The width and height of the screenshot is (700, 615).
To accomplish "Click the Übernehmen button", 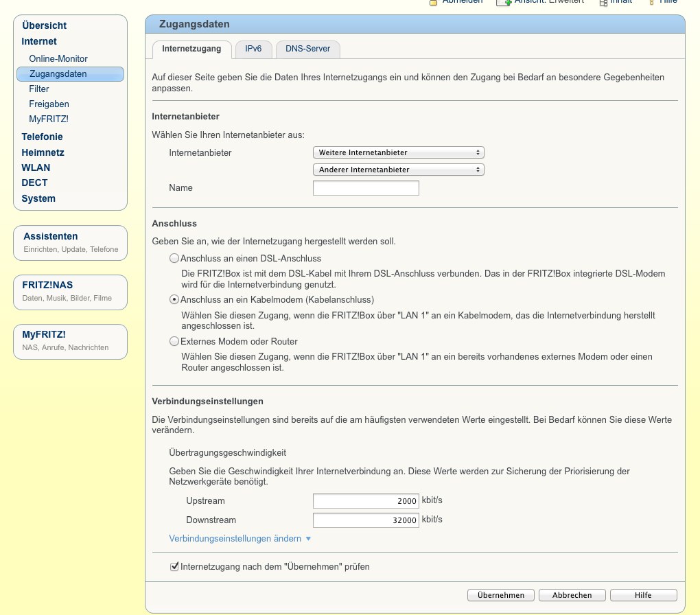I will pyautogui.click(x=501, y=595).
